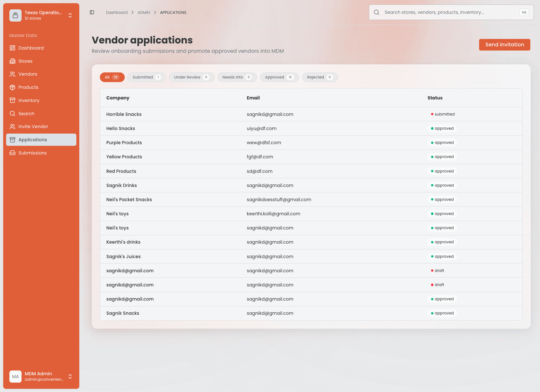Screen dimensions: 540x392
Task: Click the magnifier icon in top search bar
Action: tap(376, 12)
